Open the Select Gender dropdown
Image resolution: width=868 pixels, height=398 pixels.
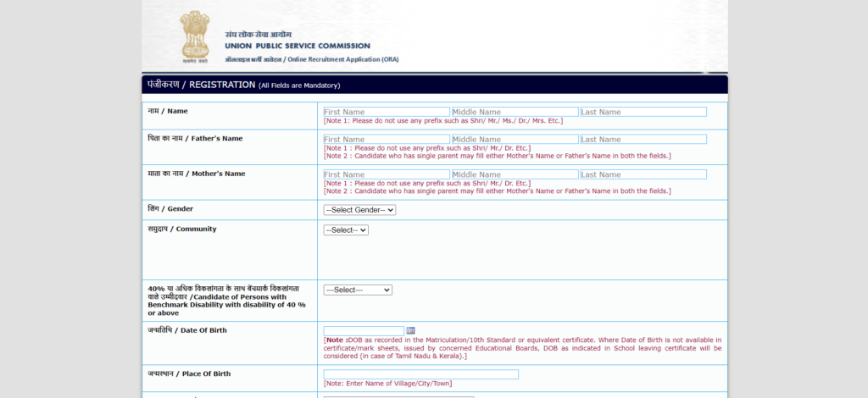click(359, 210)
